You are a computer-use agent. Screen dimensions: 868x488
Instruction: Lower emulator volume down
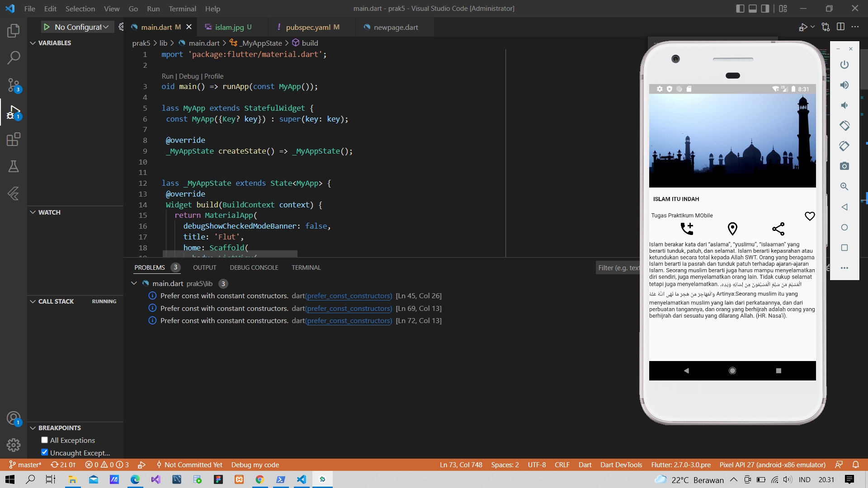coord(844,105)
